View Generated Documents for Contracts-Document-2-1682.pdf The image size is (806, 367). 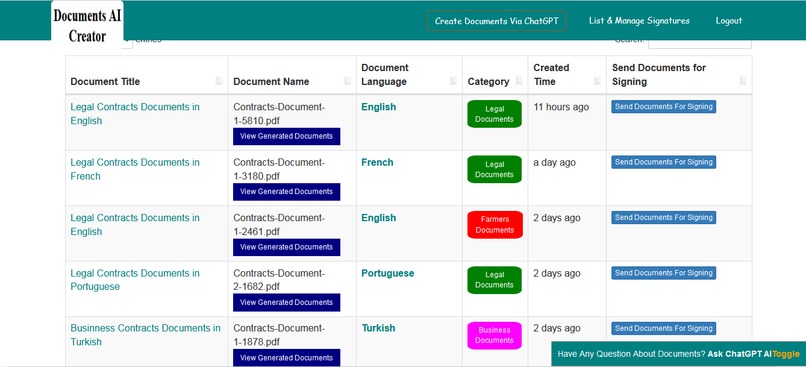click(x=286, y=302)
